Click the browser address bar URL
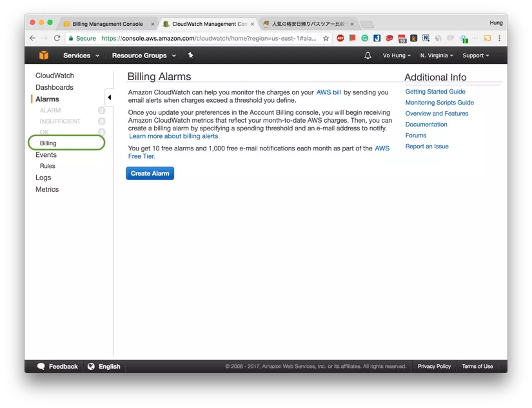This screenshot has height=408, width=532. click(x=209, y=38)
